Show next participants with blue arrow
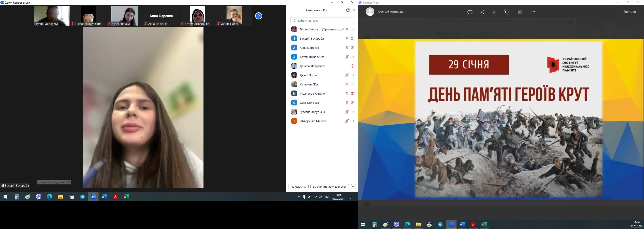644x229 pixels. tap(258, 16)
